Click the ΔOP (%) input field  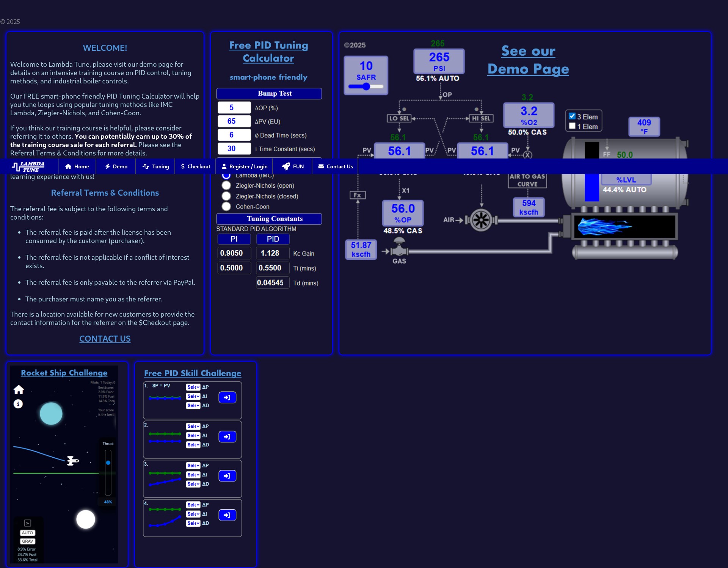coord(234,108)
